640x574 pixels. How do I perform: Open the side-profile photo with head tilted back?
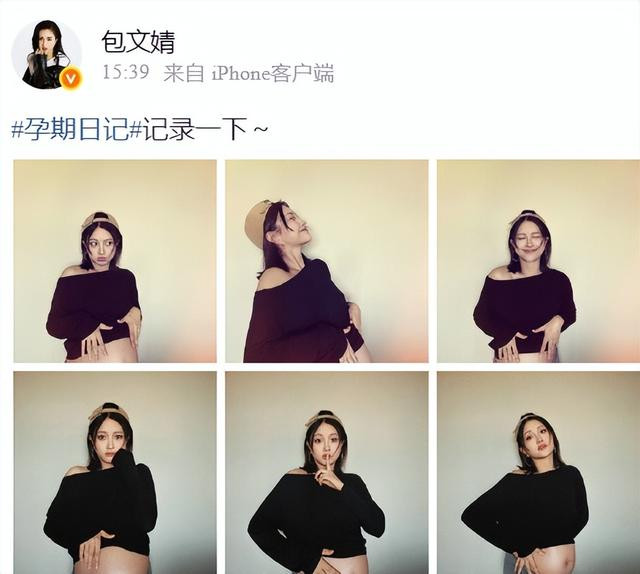click(x=327, y=261)
